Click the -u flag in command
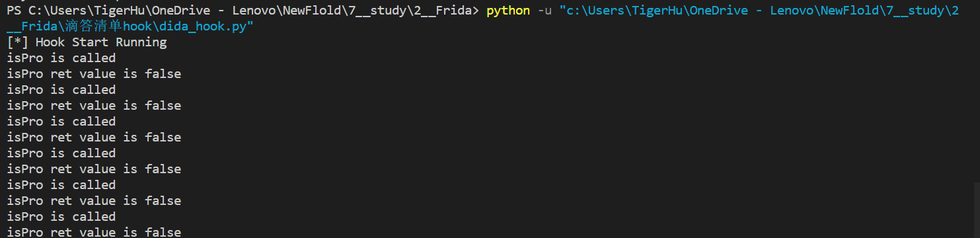Viewport: 980px width, 238px height. [x=544, y=11]
